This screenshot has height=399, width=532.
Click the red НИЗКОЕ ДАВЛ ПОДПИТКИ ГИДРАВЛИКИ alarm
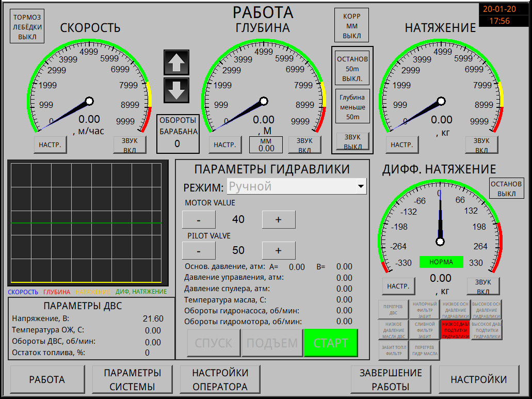pos(455,330)
